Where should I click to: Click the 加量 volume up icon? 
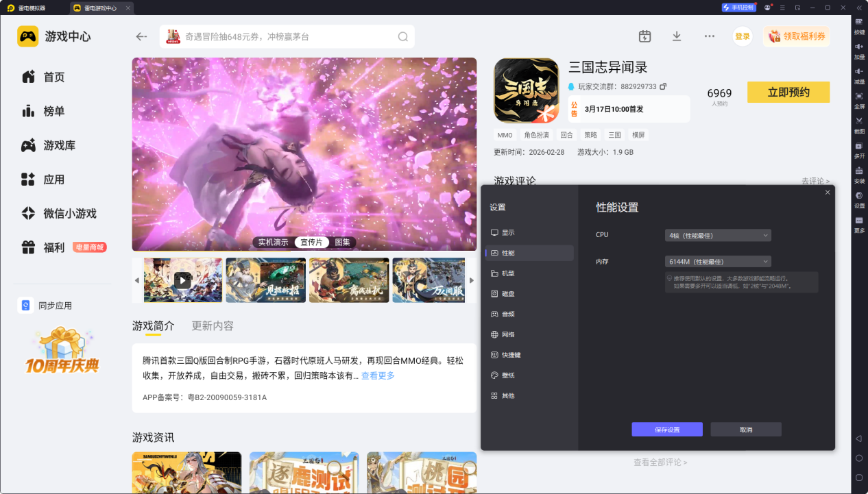coord(859,47)
